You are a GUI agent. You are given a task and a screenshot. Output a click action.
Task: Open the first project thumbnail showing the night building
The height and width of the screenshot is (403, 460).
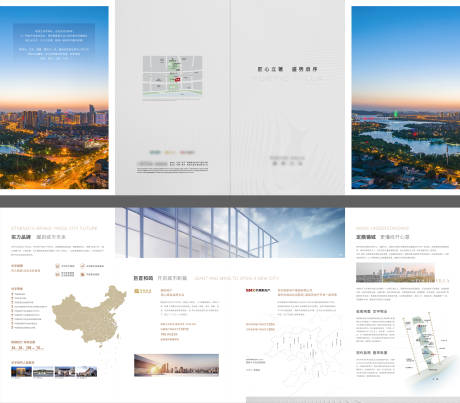tap(21, 371)
